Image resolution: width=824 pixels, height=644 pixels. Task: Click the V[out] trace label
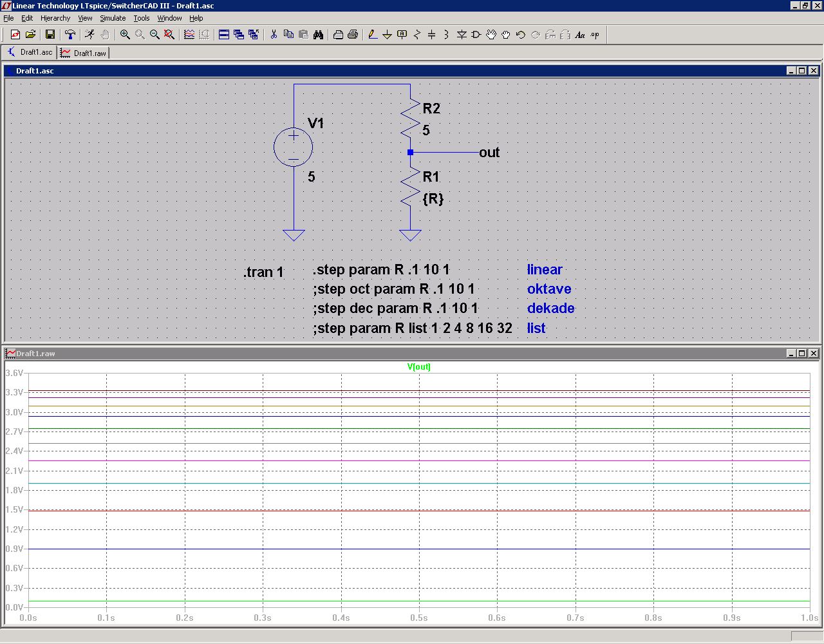(x=418, y=366)
